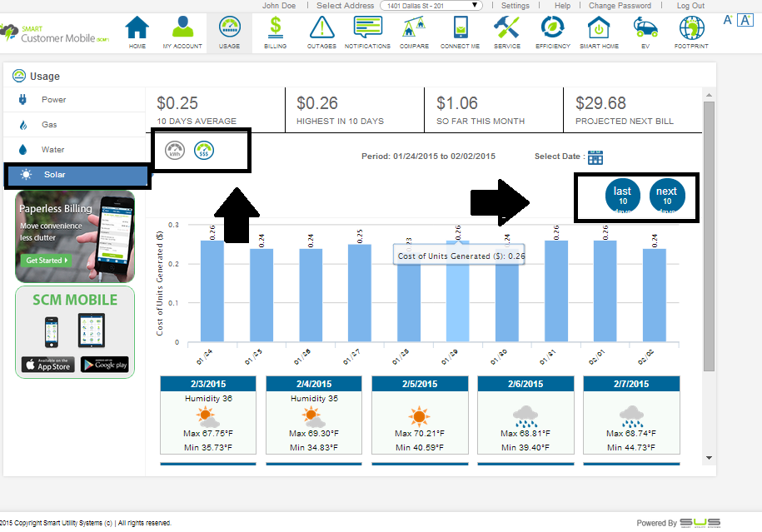Viewport: 762px width, 532px height.
Task: Click the Outages warning triangle icon
Action: (321, 29)
